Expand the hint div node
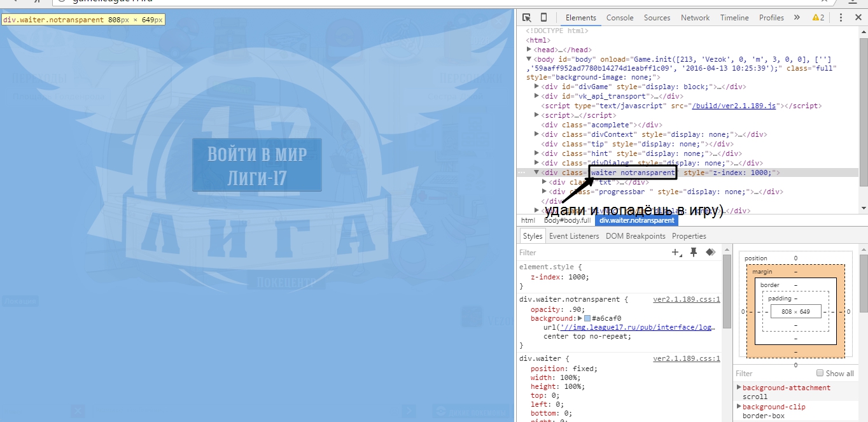The width and height of the screenshot is (868, 422). point(536,153)
